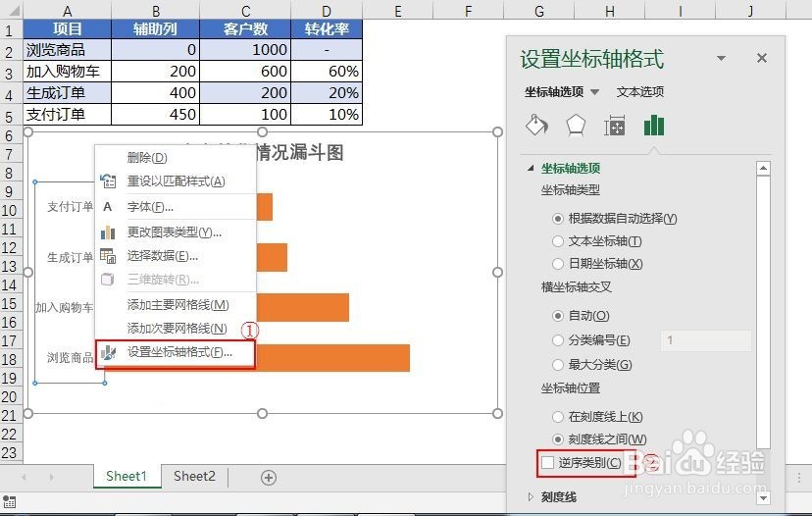Check the 逆序类别 checkbox
Image resolution: width=812 pixels, height=516 pixels.
click(x=547, y=462)
